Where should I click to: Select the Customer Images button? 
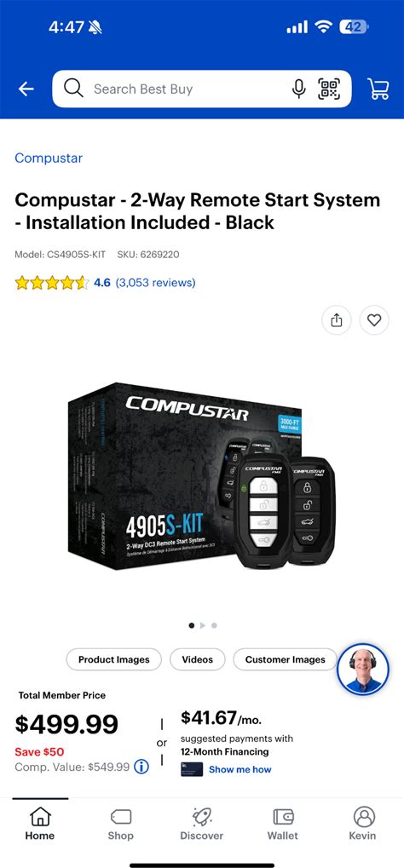point(285,659)
